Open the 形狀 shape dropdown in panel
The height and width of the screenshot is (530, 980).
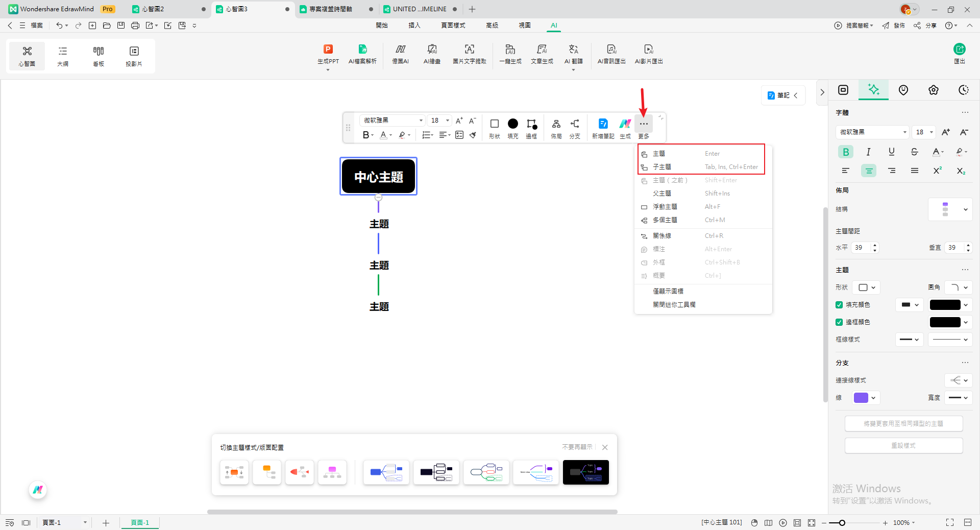pos(867,287)
